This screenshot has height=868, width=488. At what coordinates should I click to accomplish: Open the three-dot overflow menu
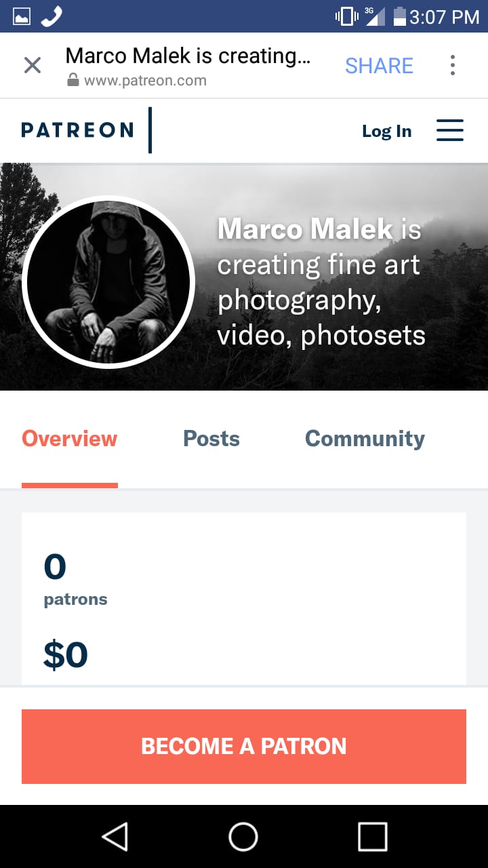pos(452,65)
